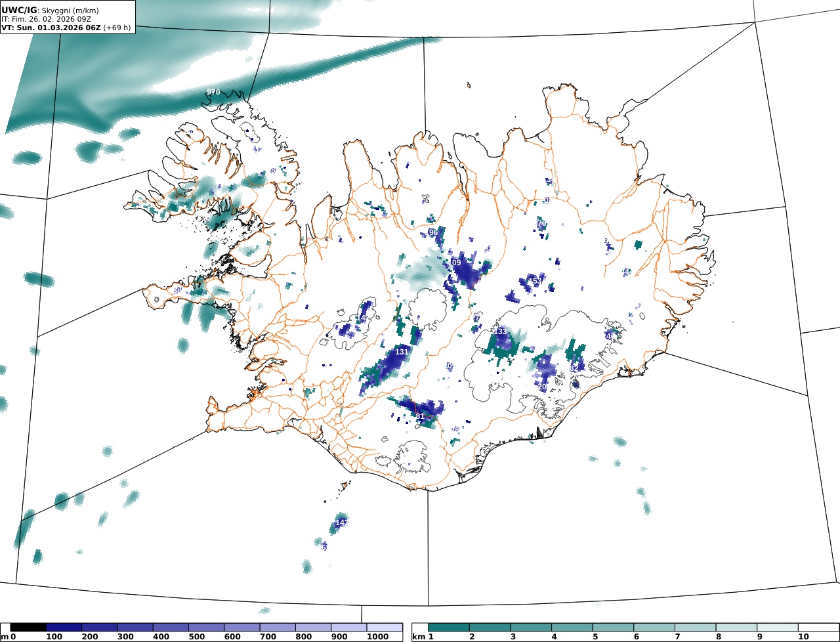Screen dimensions: 840x642
Task: Click the 900–1000 m pale lavender swatch
Action: tap(349, 628)
